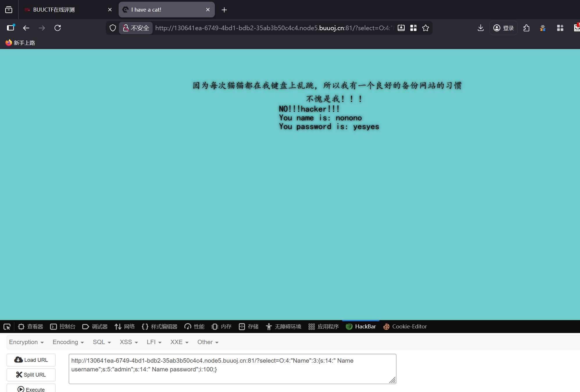This screenshot has height=392, width=580.
Task: Open the extensions puzzle icon
Action: coord(526,28)
